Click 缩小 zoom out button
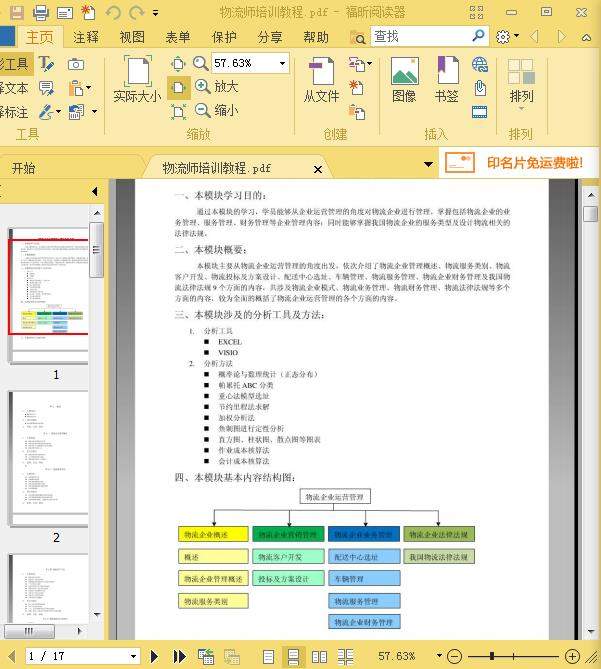601x669 pixels. click(216, 111)
